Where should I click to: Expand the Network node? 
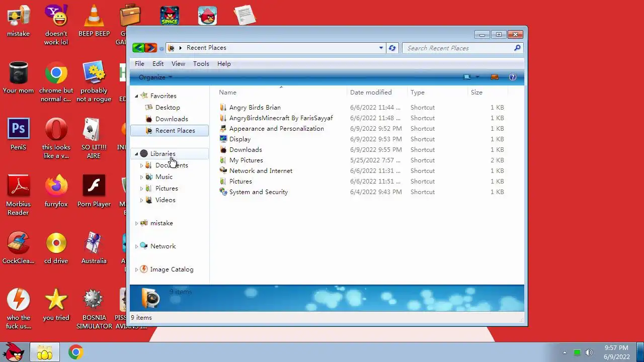pos(136,246)
